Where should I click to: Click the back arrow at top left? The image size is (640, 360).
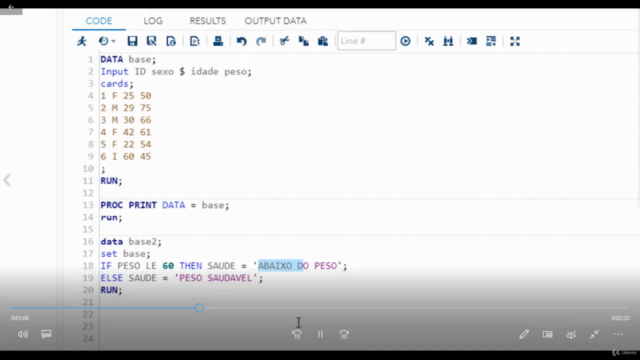pyautogui.click(x=11, y=7)
